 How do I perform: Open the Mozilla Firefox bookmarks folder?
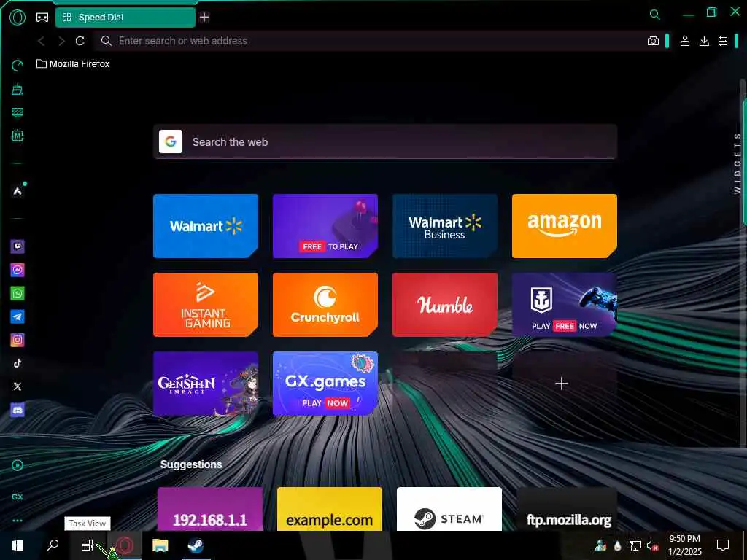coord(73,64)
